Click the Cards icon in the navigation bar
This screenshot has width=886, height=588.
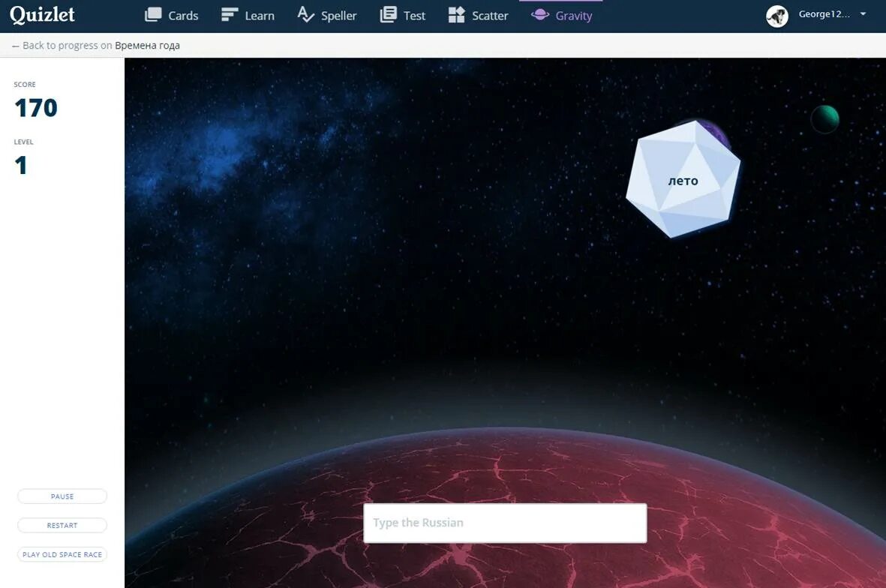(155, 14)
